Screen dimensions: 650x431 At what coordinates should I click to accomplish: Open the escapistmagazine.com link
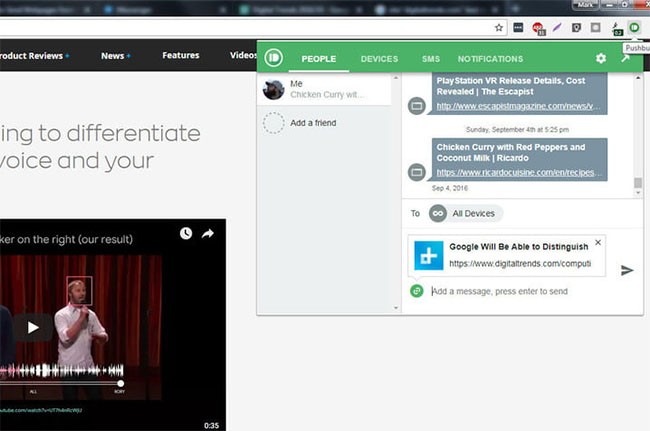(520, 106)
